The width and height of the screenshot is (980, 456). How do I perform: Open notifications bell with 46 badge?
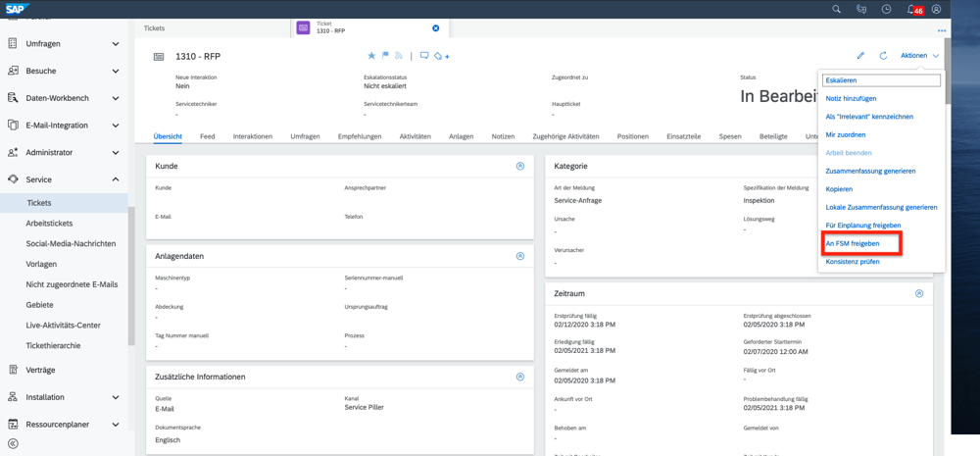[x=915, y=10]
